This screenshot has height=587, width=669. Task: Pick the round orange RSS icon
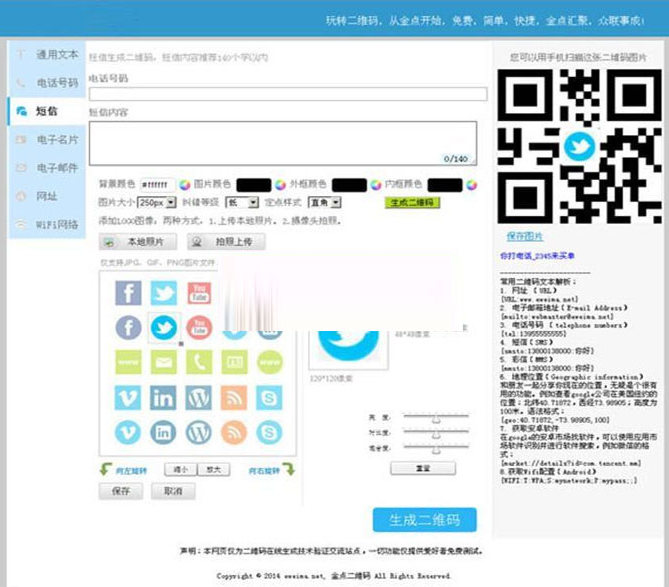(x=234, y=432)
